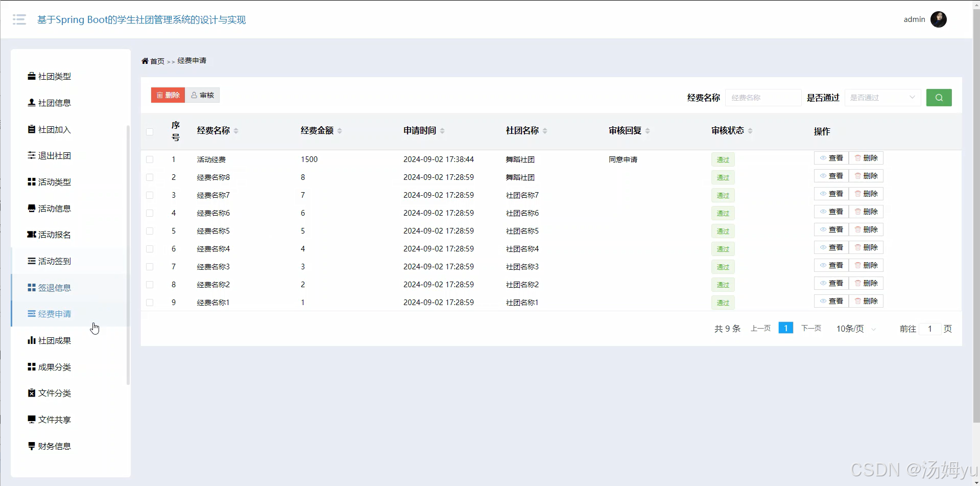Focus the 经费名称 search input field
The width and height of the screenshot is (980, 486).
pyautogui.click(x=763, y=98)
